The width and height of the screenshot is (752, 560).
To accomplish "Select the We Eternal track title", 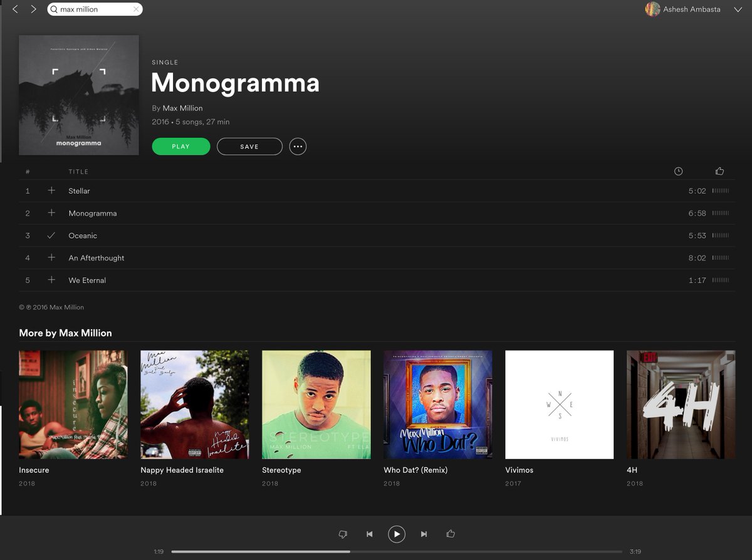I will tap(87, 280).
